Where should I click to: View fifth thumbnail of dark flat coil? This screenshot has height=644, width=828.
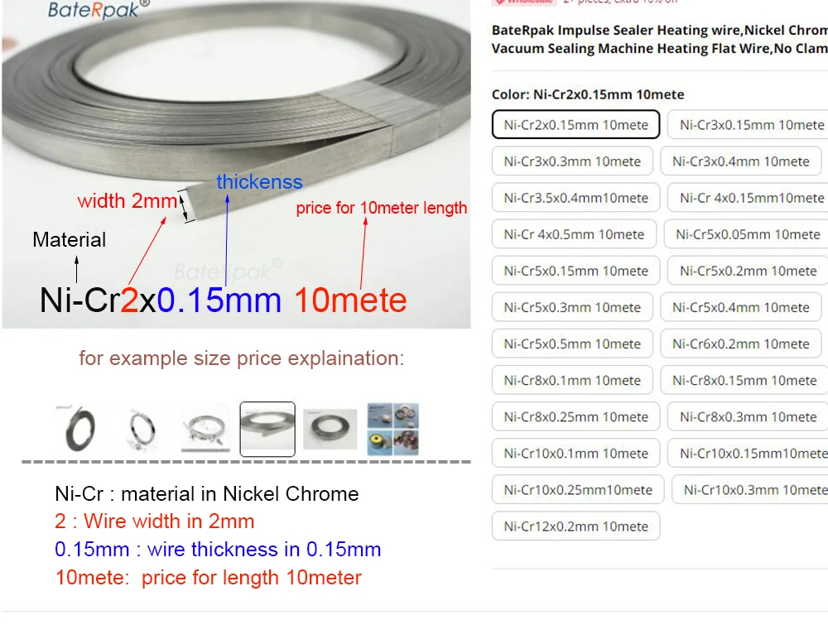point(330,429)
